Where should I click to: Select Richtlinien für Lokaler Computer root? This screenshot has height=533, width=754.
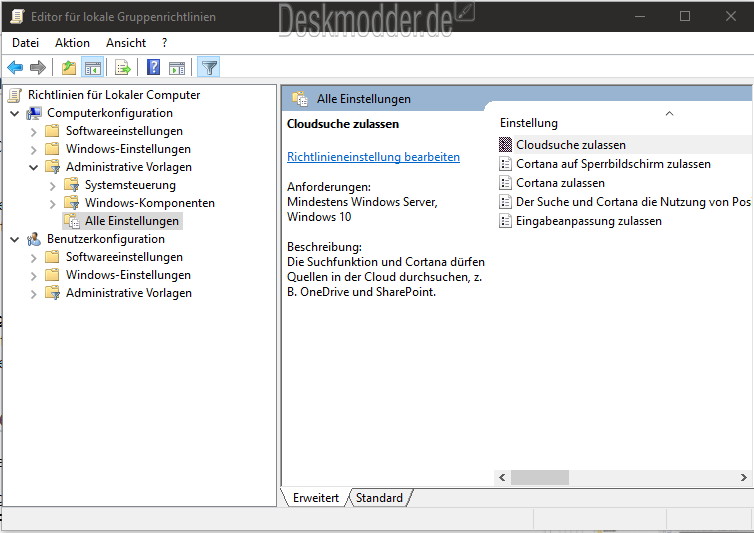click(x=114, y=95)
